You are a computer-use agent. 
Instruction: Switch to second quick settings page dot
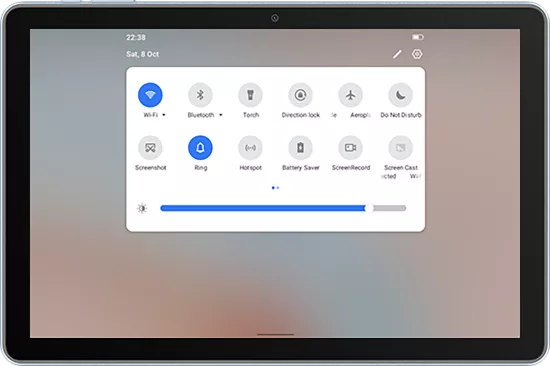point(278,188)
